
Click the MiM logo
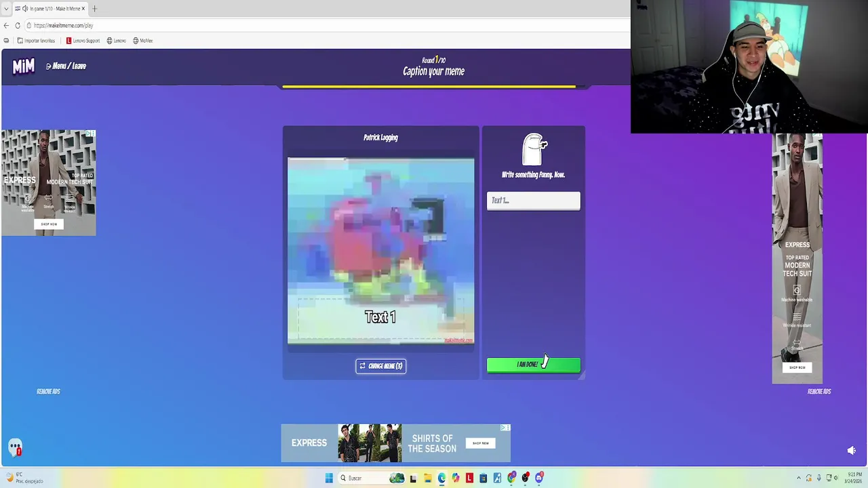23,66
